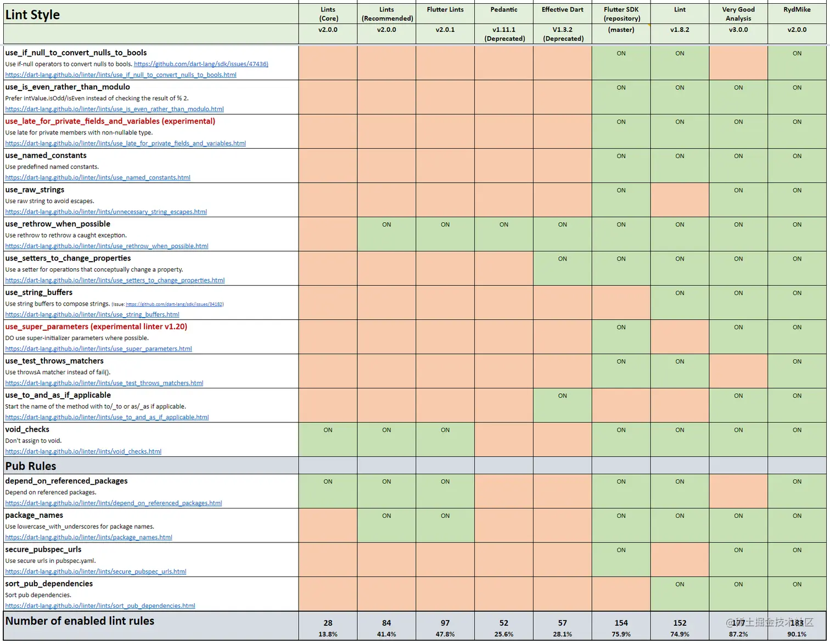Open the GitHub sdk issues 47436 link
The image size is (830, 644).
point(201,64)
